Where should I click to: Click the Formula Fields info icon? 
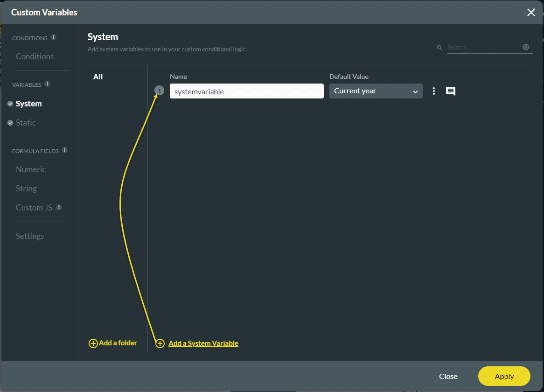click(x=65, y=150)
